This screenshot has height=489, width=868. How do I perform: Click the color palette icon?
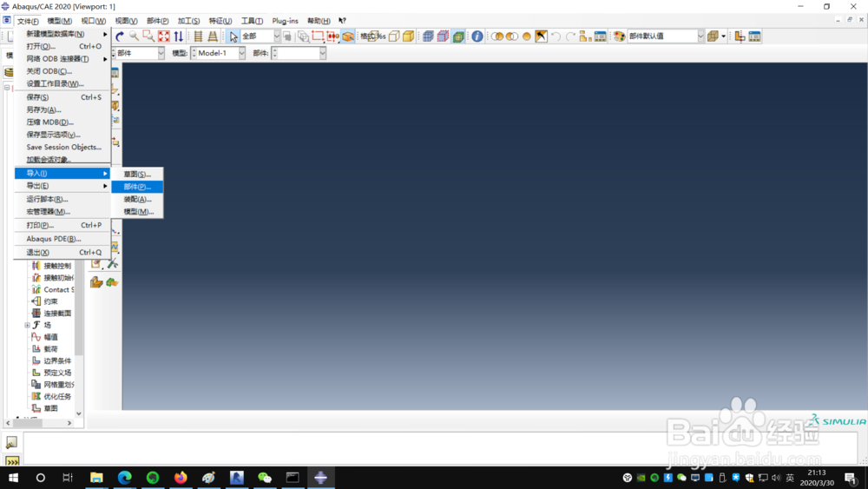(x=620, y=36)
